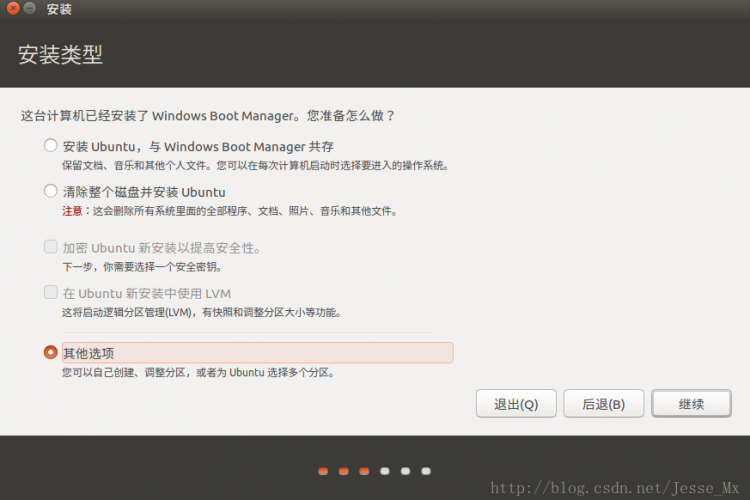The width and height of the screenshot is (750, 500).
Task: Click the third orange progress dot
Action: [364, 471]
